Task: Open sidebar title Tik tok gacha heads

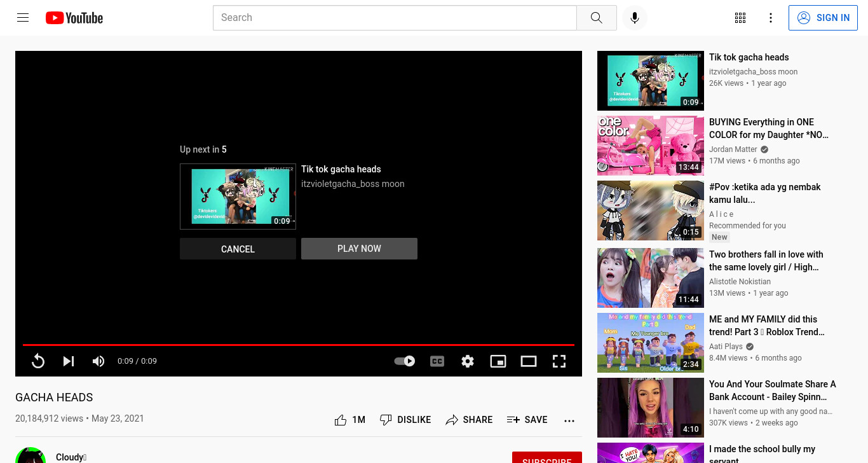Action: pos(749,57)
